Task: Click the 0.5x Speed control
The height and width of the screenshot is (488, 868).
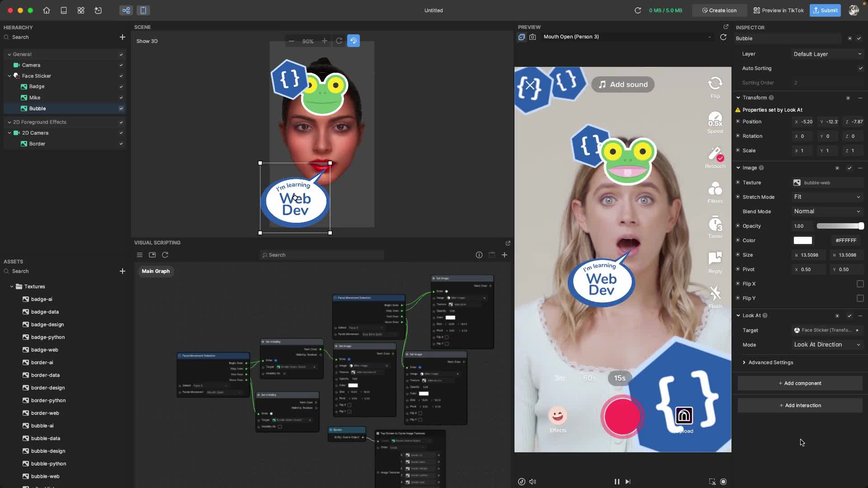Action: (x=715, y=121)
